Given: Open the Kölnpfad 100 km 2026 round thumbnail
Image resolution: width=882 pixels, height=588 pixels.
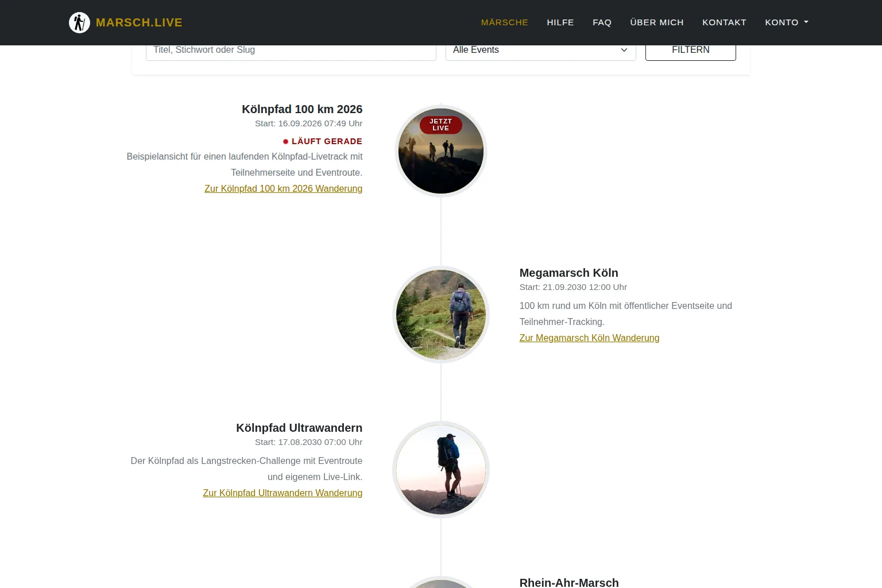Looking at the screenshot, I should 441,151.
